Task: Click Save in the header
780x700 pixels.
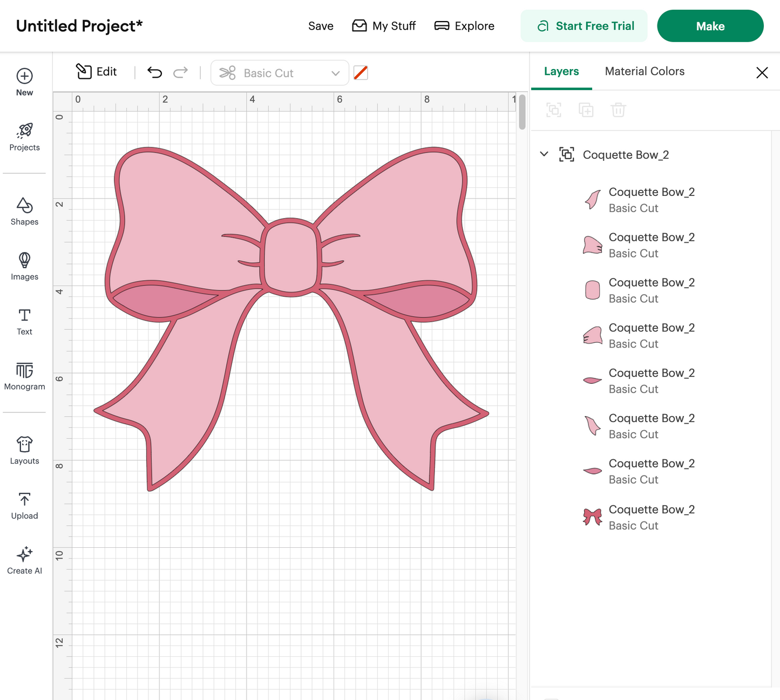Action: tap(321, 26)
